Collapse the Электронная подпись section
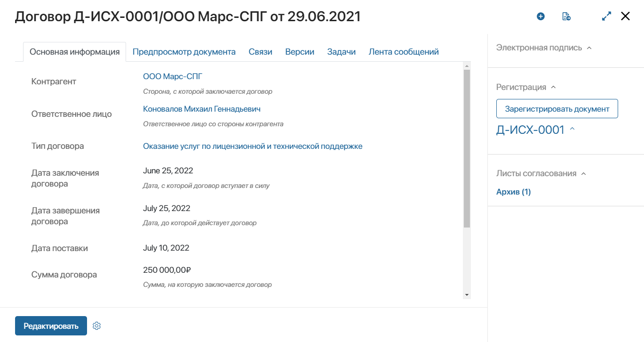The image size is (644, 342). pos(589,48)
